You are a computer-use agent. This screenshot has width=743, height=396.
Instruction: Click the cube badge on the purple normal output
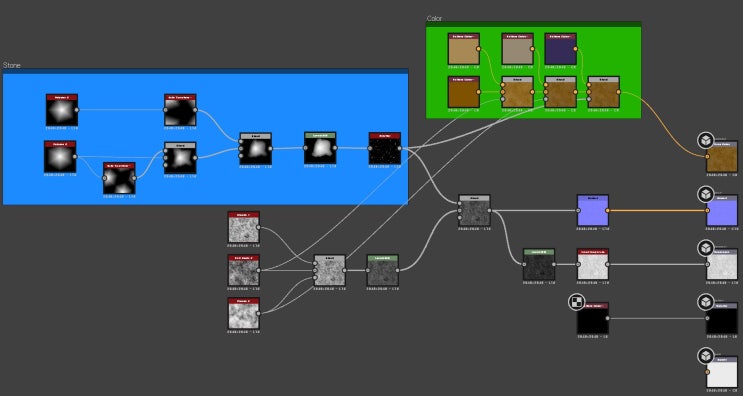click(706, 194)
